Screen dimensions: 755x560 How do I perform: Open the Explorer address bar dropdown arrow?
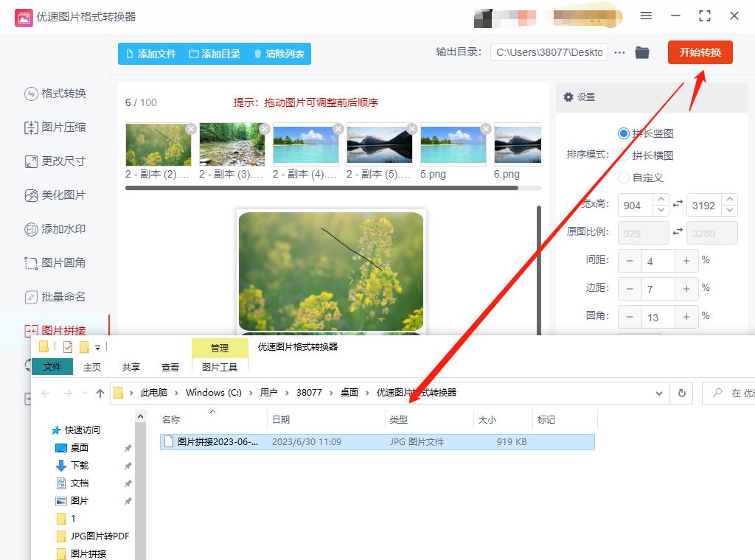point(659,393)
